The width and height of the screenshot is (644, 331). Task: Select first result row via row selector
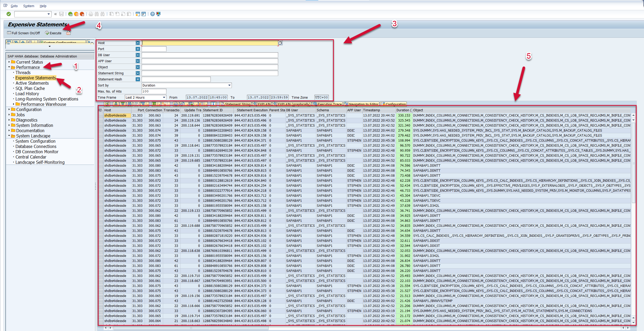(100, 116)
